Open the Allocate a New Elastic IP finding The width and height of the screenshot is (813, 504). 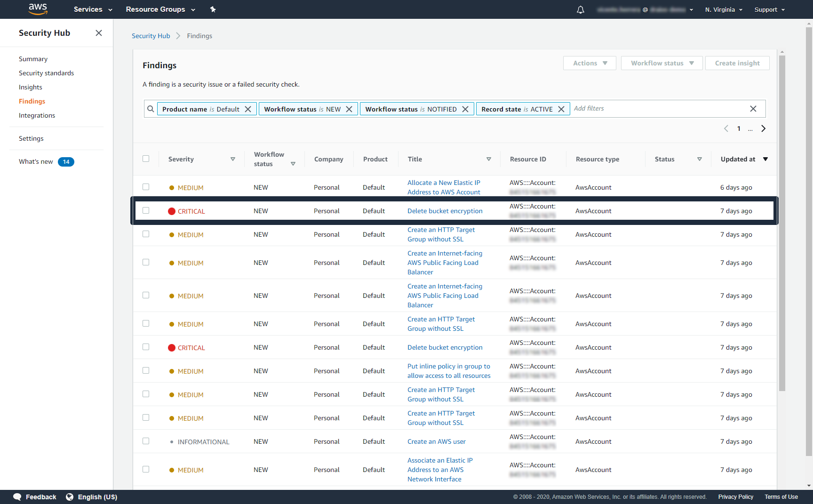coord(444,187)
